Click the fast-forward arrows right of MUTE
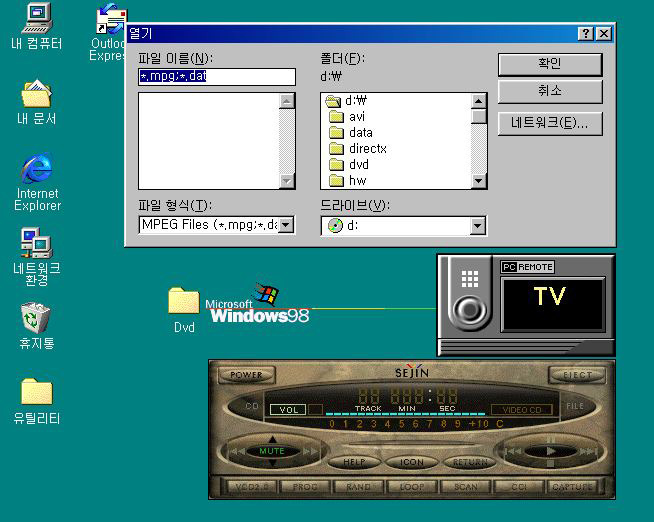 pos(311,452)
